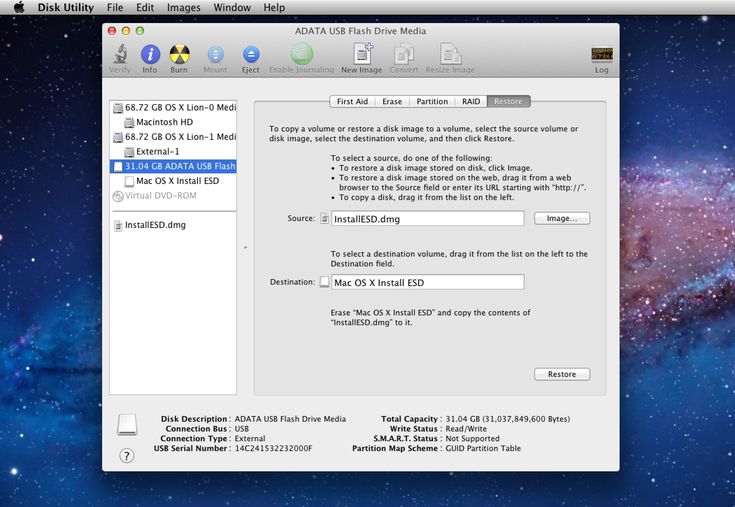
Task: Open the Disk Utility menu
Action: tap(66, 7)
